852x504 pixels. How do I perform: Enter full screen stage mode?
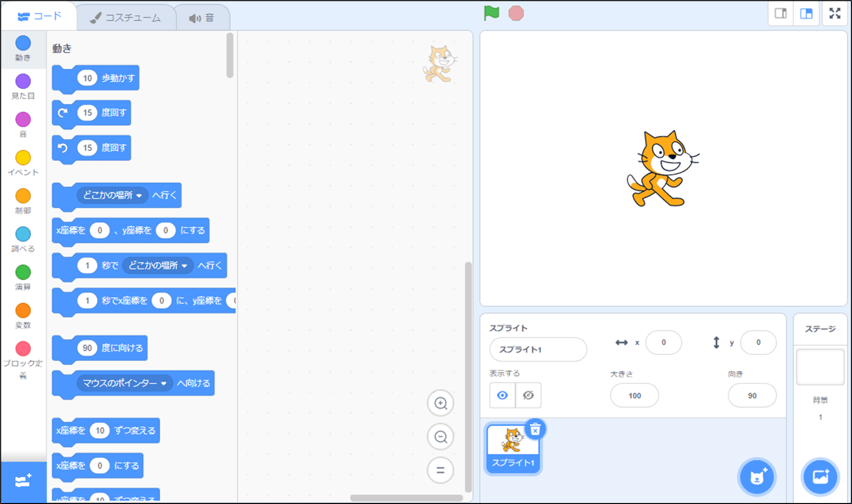(x=835, y=13)
